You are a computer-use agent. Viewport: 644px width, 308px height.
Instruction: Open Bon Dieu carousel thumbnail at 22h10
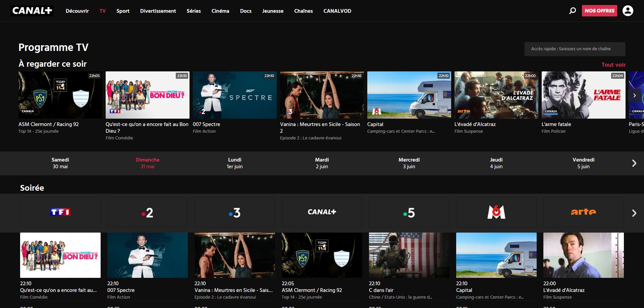point(148,95)
